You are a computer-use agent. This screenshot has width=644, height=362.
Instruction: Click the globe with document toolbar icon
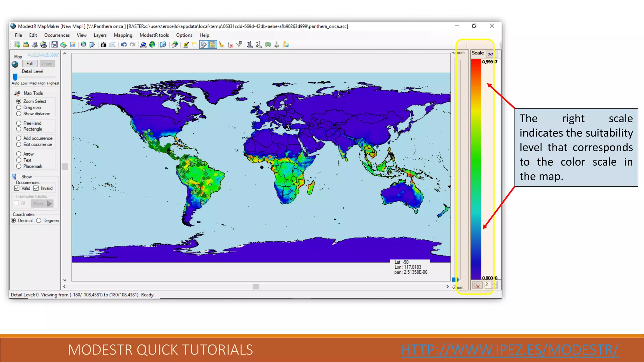point(83,45)
